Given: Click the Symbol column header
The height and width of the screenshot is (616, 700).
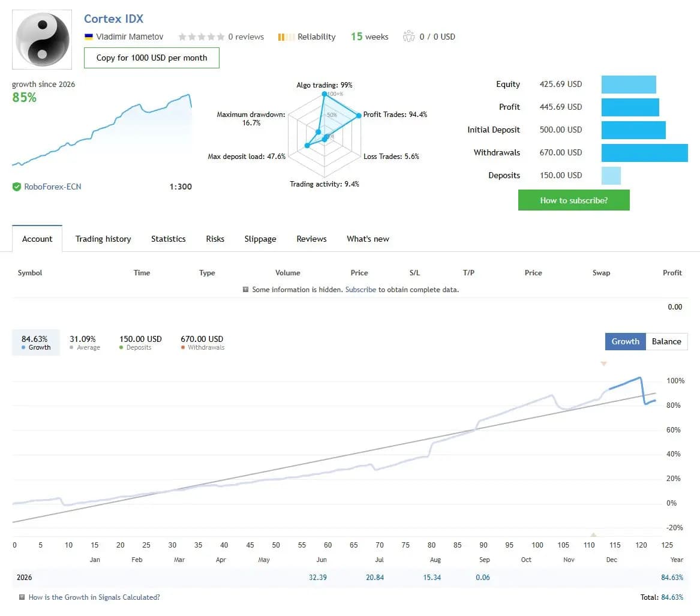Looking at the screenshot, I should tap(29, 273).
